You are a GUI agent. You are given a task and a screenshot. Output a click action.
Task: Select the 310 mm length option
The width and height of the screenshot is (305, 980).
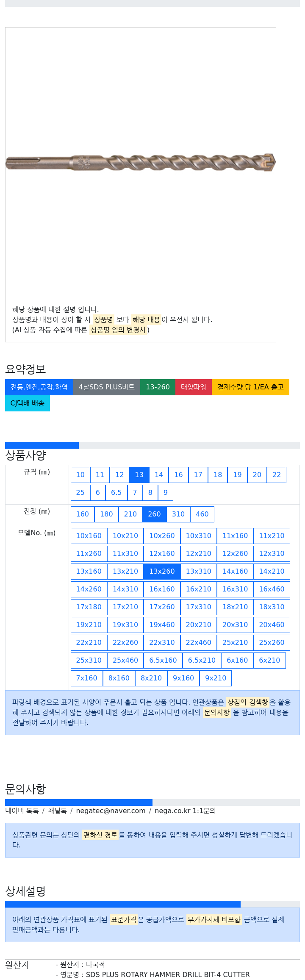click(178, 514)
